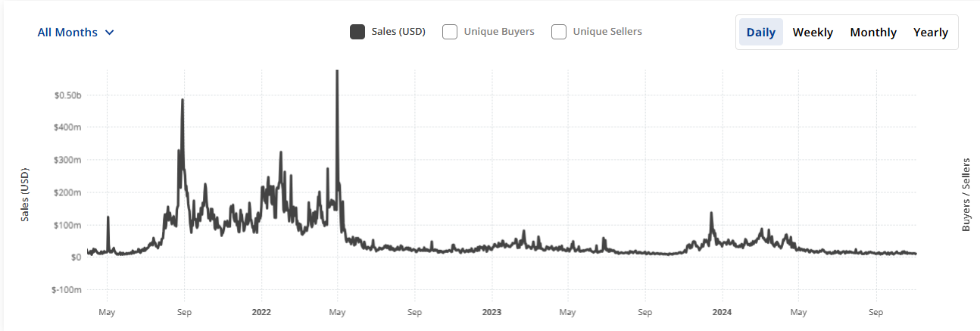Switch to the Monthly view
This screenshot has height=331, width=980.
873,33
